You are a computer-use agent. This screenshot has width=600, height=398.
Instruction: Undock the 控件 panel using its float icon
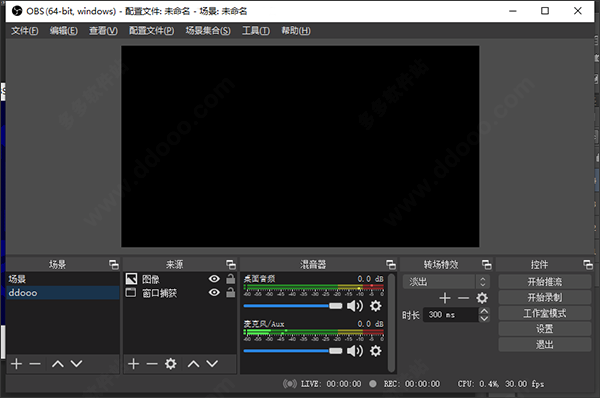(x=588, y=264)
